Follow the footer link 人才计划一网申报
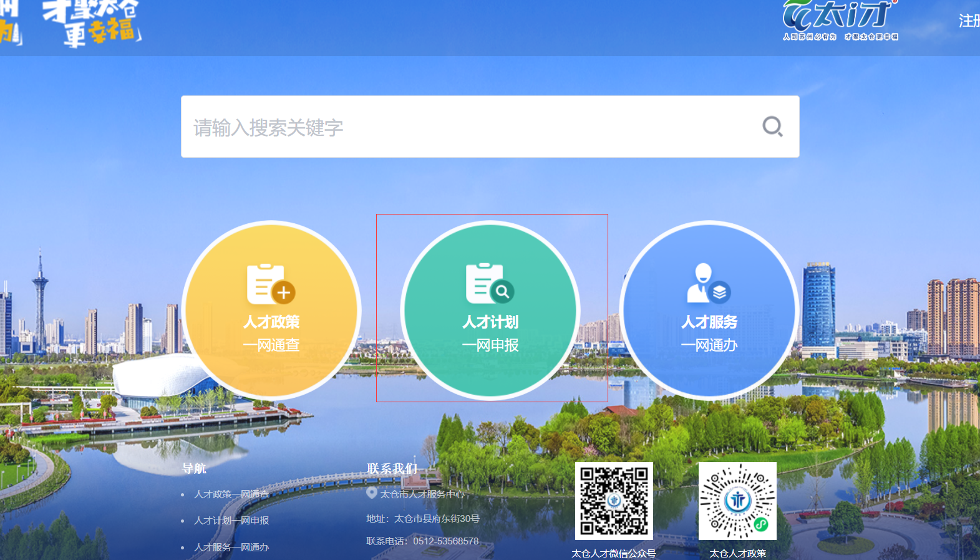 (231, 520)
